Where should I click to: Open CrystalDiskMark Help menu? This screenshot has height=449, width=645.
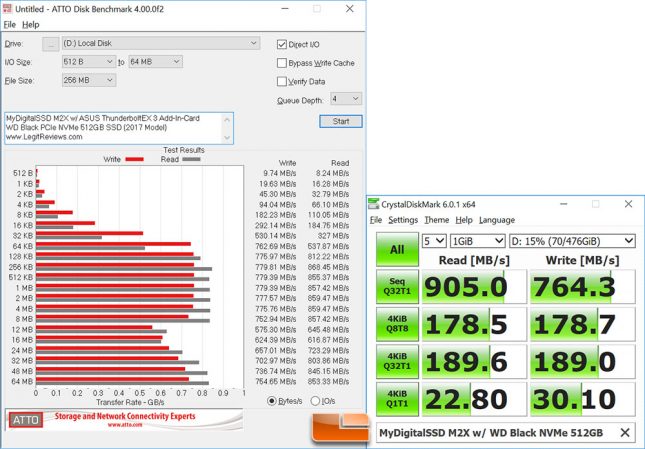(x=464, y=220)
